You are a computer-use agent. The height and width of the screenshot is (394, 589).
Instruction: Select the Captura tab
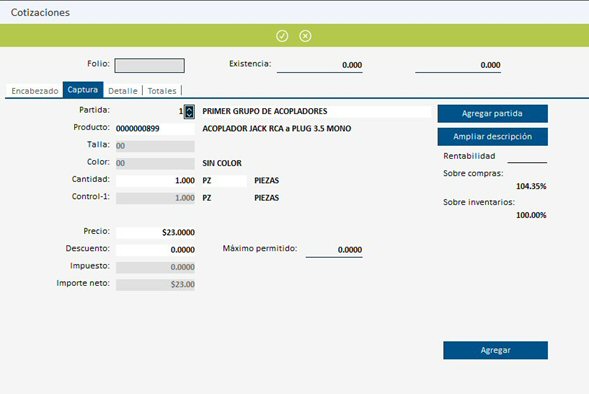83,90
